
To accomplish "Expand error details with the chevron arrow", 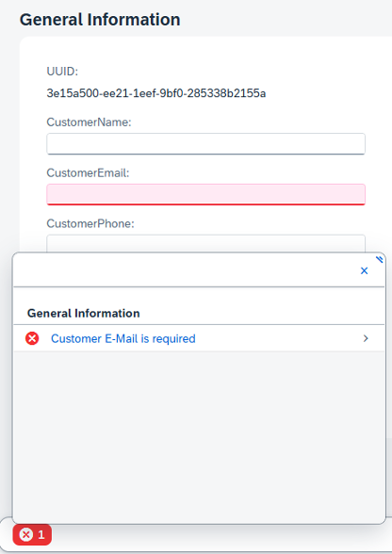I will [x=366, y=338].
